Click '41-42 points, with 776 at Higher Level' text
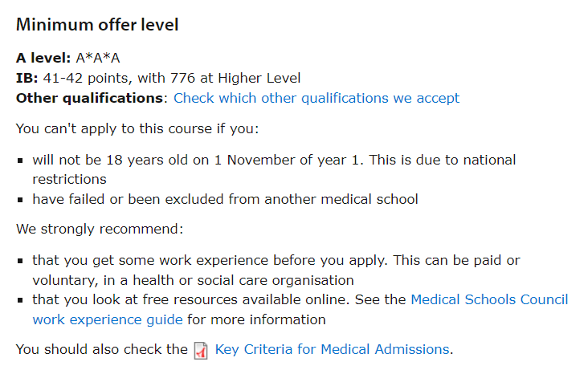This screenshot has width=588, height=370. 172,78
